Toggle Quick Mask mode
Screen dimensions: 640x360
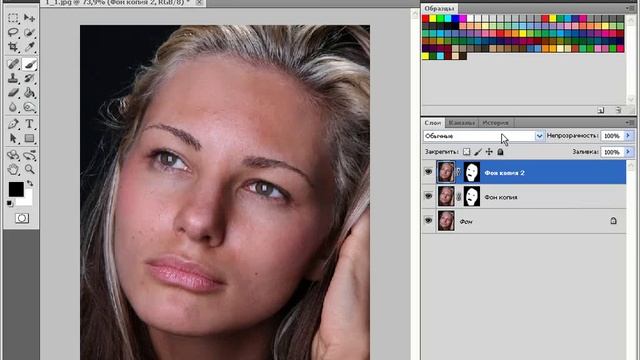pyautogui.click(x=22, y=218)
